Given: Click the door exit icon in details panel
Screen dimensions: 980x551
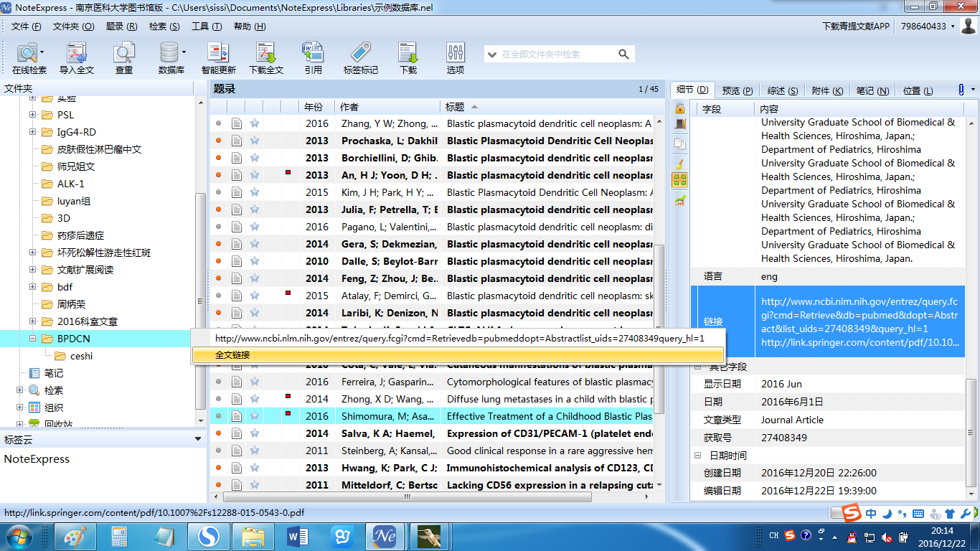Looking at the screenshot, I should point(679,123).
